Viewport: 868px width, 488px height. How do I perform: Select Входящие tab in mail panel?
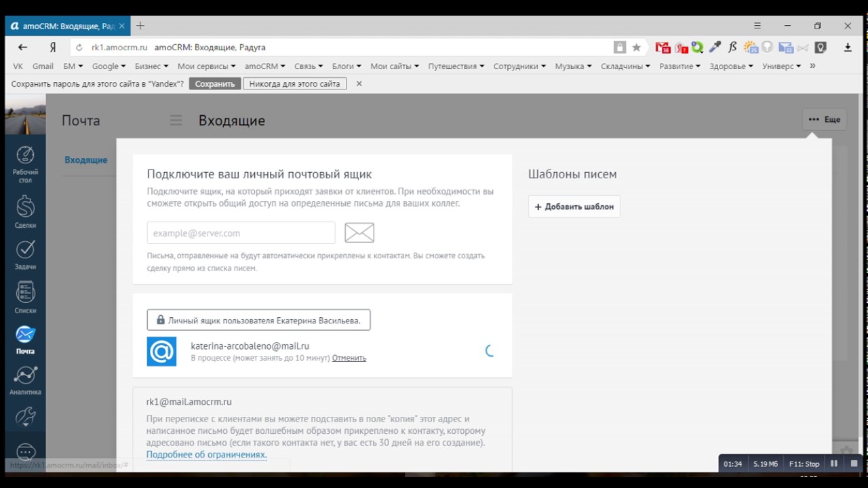[x=86, y=160]
